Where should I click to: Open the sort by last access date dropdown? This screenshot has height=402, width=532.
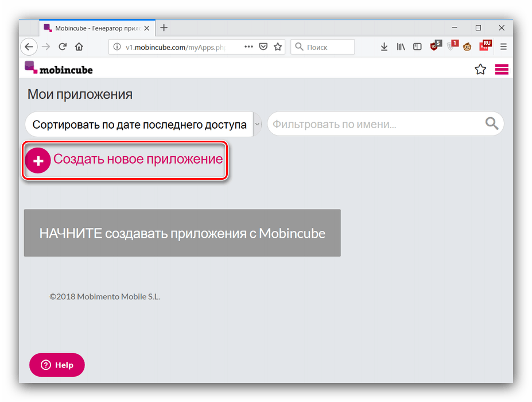tap(143, 124)
